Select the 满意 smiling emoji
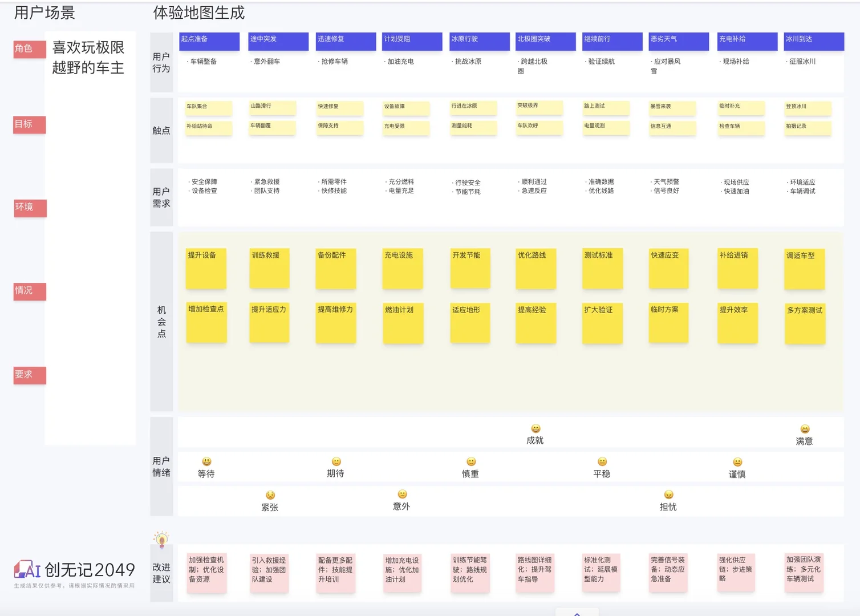The image size is (860, 616). click(x=805, y=429)
